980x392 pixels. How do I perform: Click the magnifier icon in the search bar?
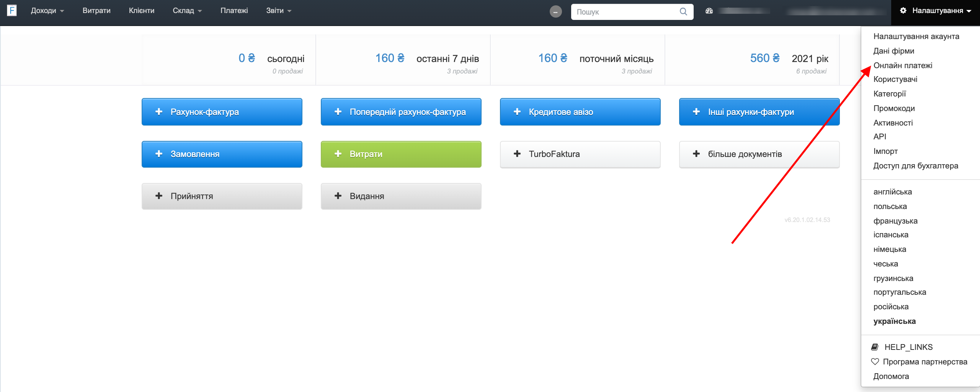[683, 11]
